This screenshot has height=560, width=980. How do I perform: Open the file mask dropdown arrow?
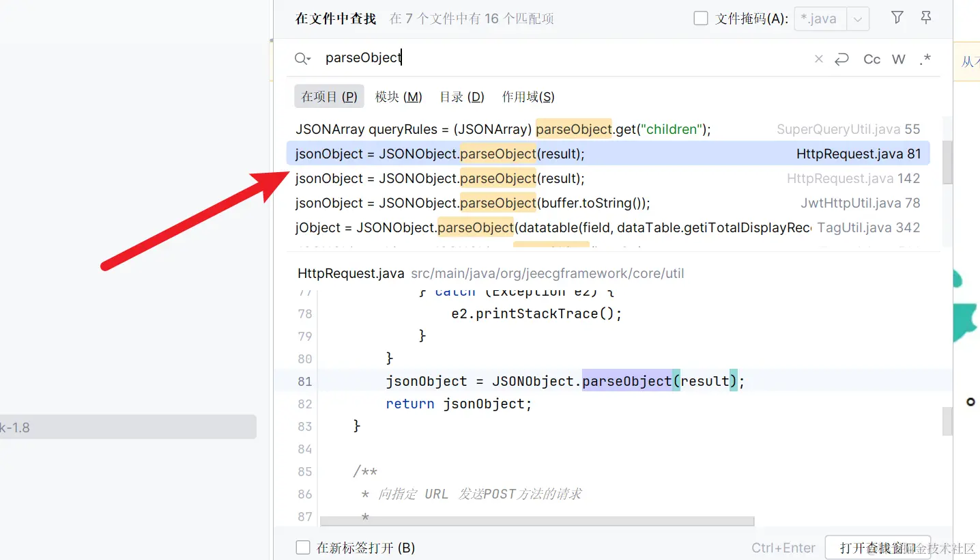coord(858,19)
